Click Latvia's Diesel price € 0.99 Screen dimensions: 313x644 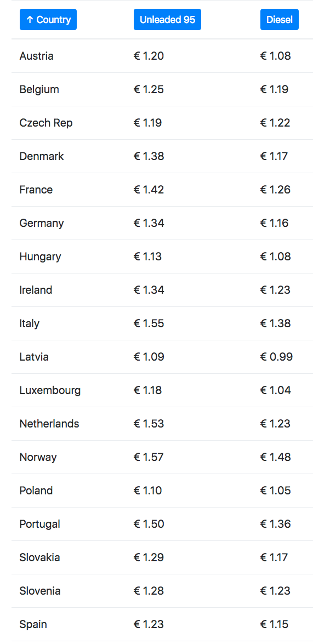(x=276, y=357)
